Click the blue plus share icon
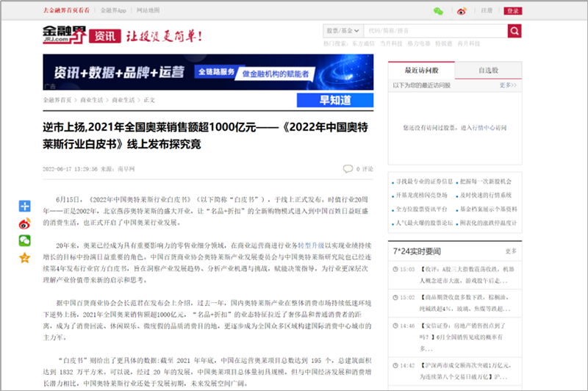 pyautogui.click(x=25, y=207)
